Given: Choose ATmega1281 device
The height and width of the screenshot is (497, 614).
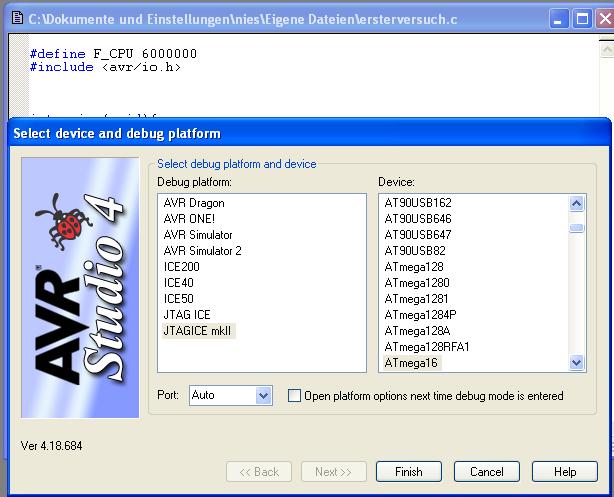Looking at the screenshot, I should click(x=416, y=299).
